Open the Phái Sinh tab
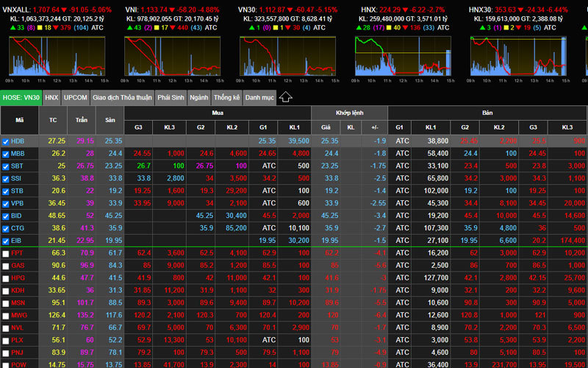Image resolution: width=588 pixels, height=368 pixels. click(x=171, y=97)
